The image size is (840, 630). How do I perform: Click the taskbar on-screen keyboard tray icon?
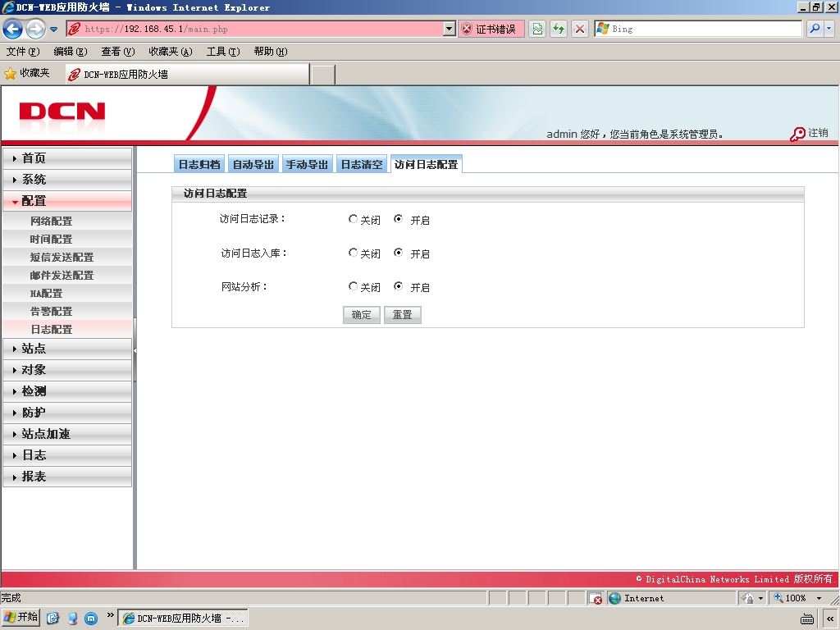click(807, 619)
